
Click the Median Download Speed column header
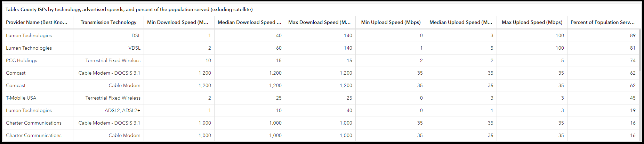(x=249, y=22)
